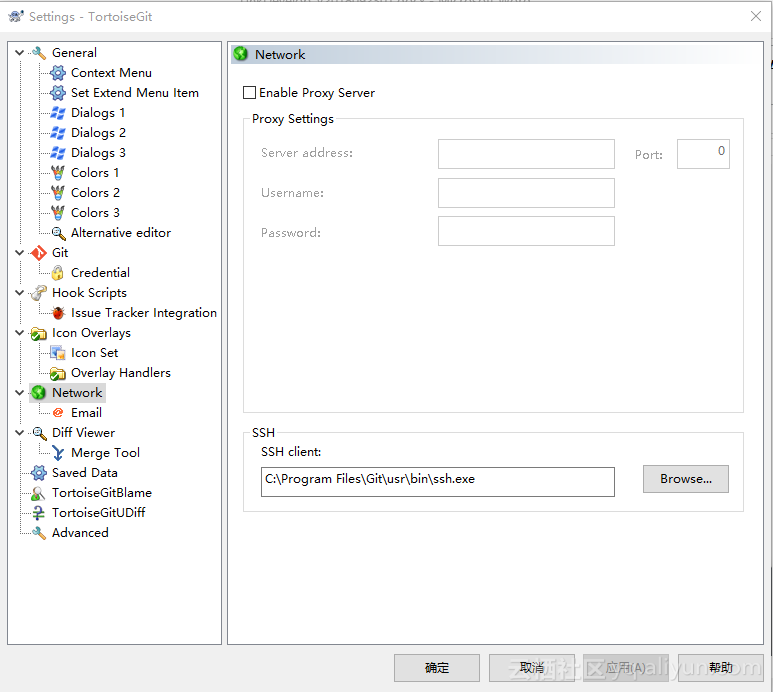Click the Credential padlock icon
773x692 pixels.
58,273
